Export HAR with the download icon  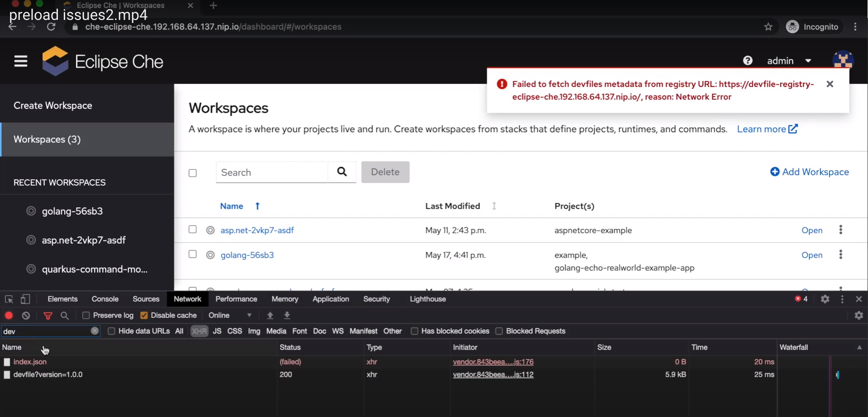point(287,315)
